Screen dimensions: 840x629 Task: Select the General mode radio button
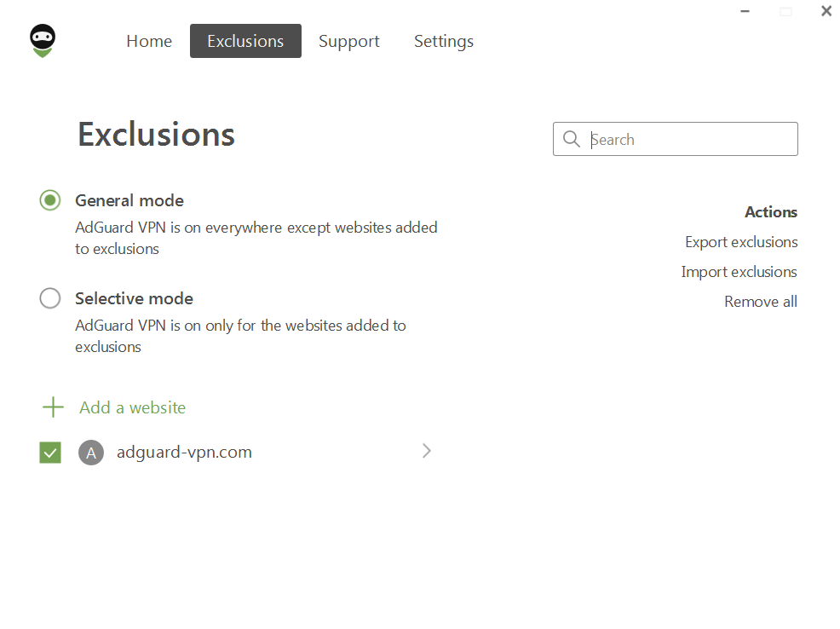click(x=49, y=200)
